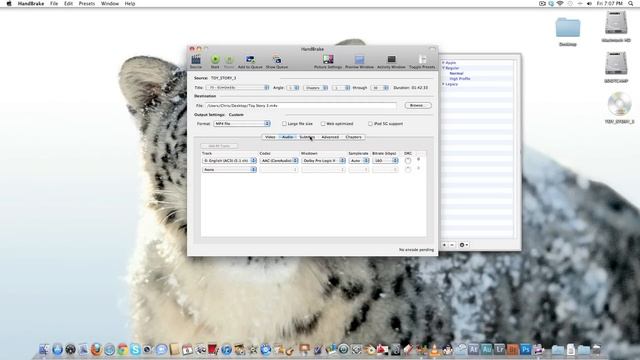This screenshot has height=360, width=640.
Task: Open first audio Track dropdown
Action: tap(229, 161)
